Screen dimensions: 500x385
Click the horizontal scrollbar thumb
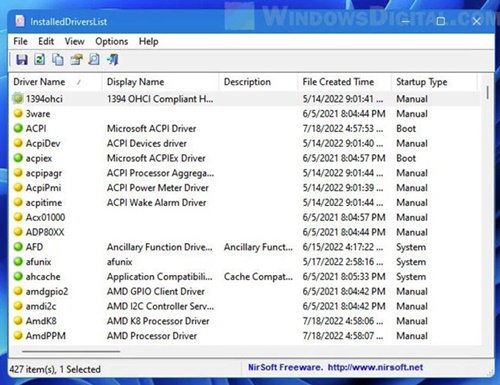point(71,351)
